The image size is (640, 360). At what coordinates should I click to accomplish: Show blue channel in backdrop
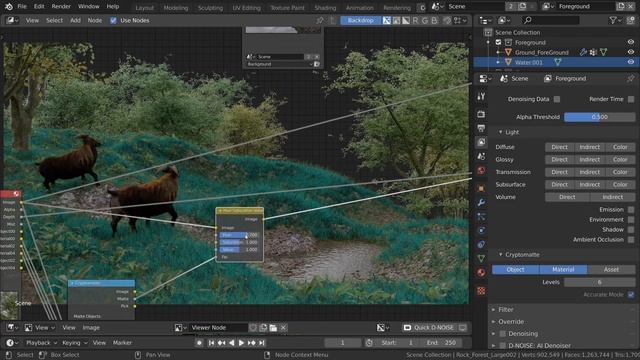pyautogui.click(x=434, y=20)
